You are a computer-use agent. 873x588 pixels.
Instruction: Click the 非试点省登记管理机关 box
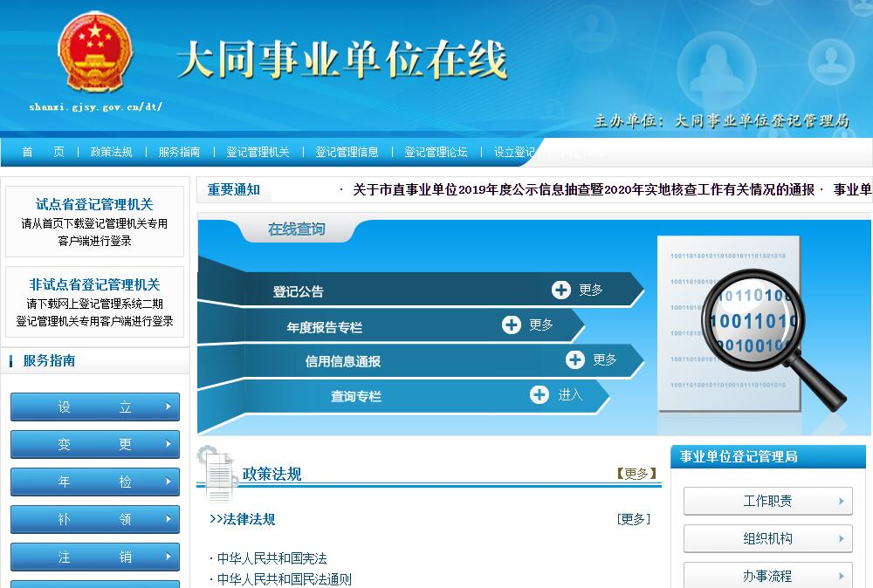point(94,302)
